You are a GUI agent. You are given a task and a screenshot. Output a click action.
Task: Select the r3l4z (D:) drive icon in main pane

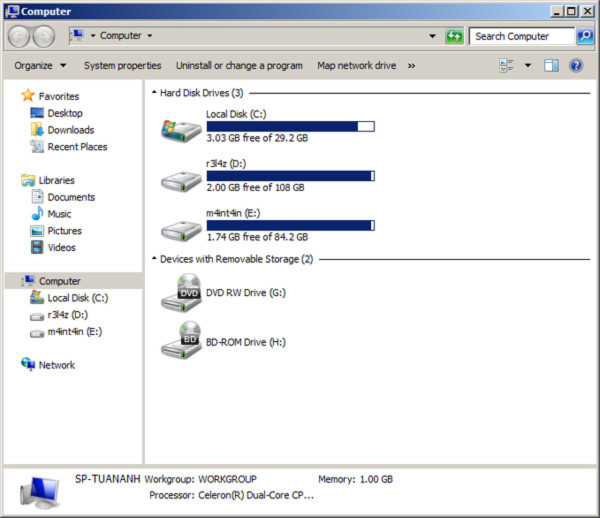[x=181, y=181]
